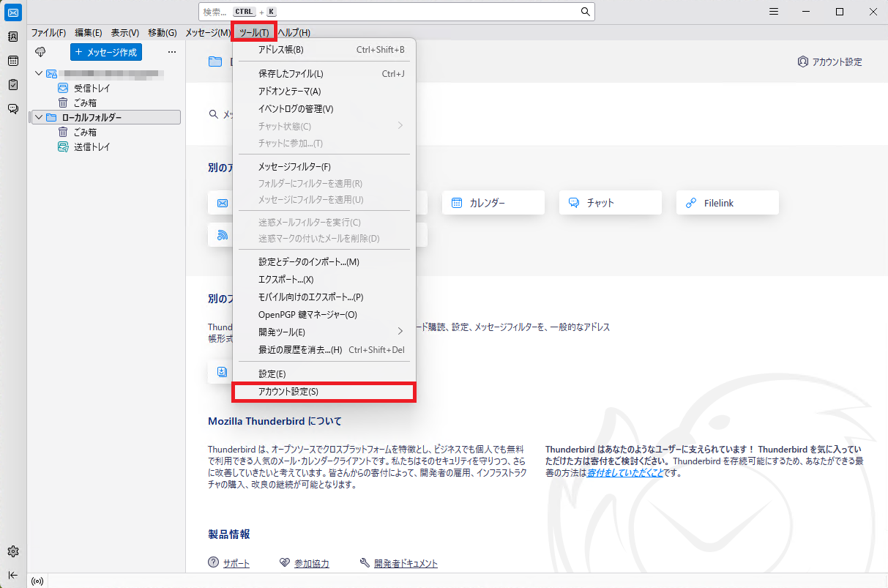This screenshot has width=888, height=588.
Task: Open the ファイル(F) menu
Action: [x=48, y=32]
